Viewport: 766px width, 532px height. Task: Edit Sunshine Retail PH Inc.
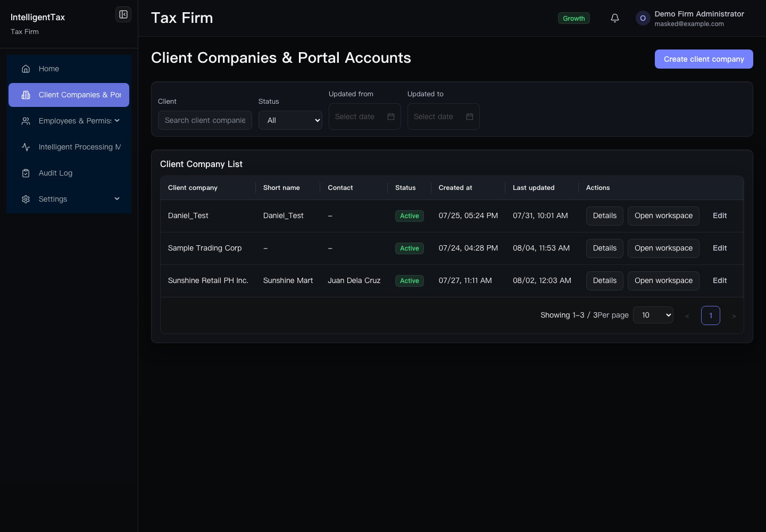(720, 281)
